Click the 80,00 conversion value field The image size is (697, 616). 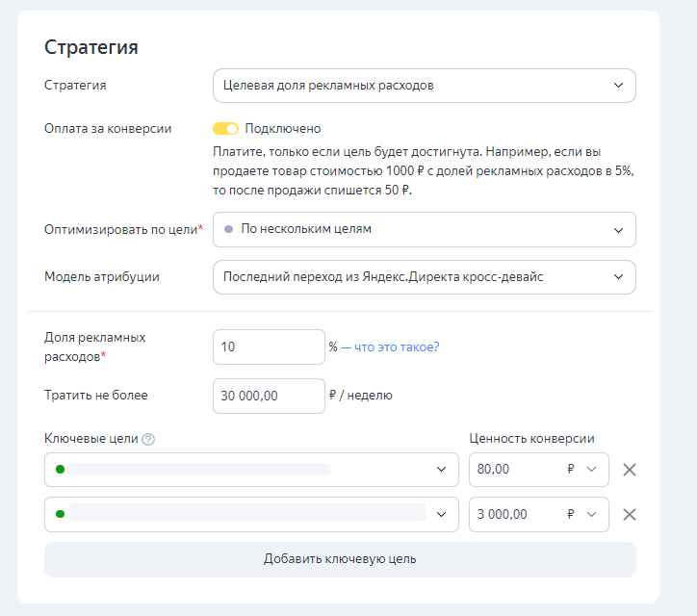(x=510, y=470)
